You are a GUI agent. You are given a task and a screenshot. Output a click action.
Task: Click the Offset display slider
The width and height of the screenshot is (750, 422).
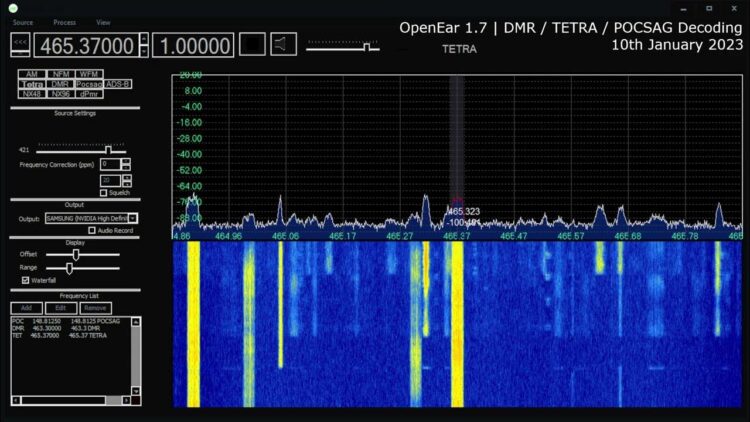(x=77, y=255)
